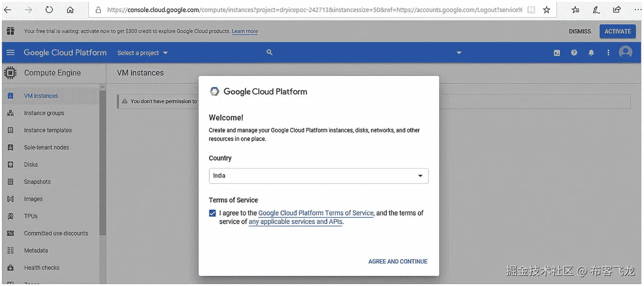Open the notifications bell
Screen dimensions: 644x286
pos(591,53)
